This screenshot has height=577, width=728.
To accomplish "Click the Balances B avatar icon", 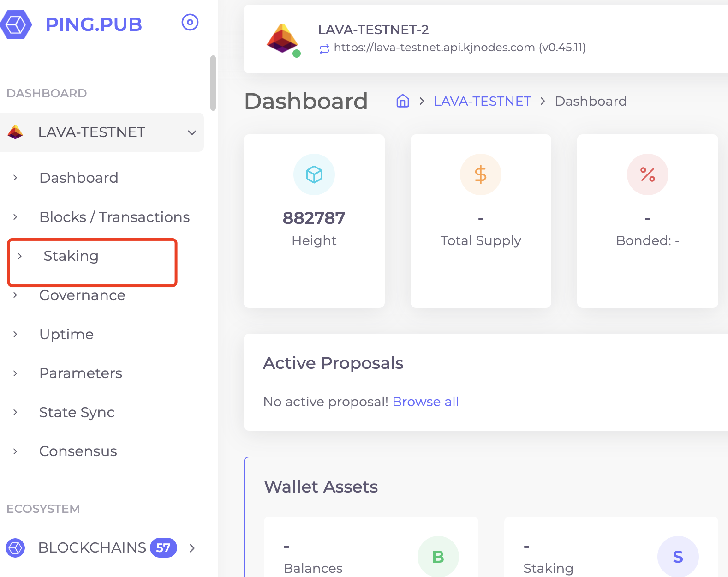I will pos(438,557).
